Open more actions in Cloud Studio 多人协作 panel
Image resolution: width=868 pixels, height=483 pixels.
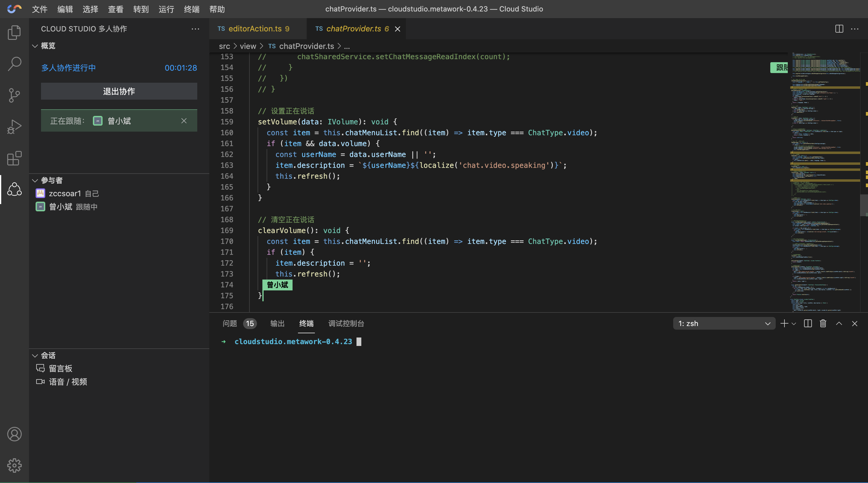(195, 29)
